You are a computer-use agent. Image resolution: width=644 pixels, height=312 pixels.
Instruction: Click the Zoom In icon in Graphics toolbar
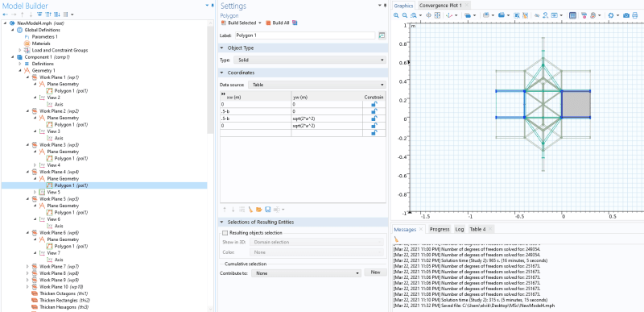click(x=396, y=15)
